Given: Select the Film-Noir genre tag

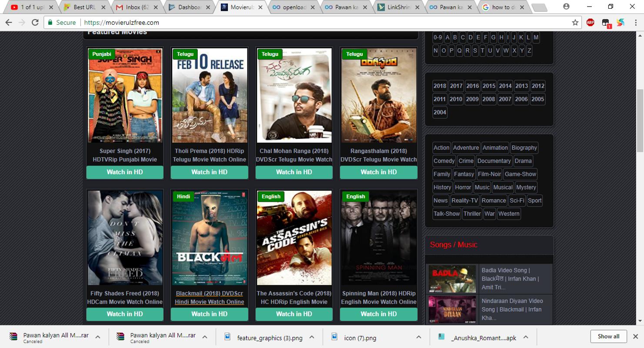Looking at the screenshot, I should click(x=489, y=174).
